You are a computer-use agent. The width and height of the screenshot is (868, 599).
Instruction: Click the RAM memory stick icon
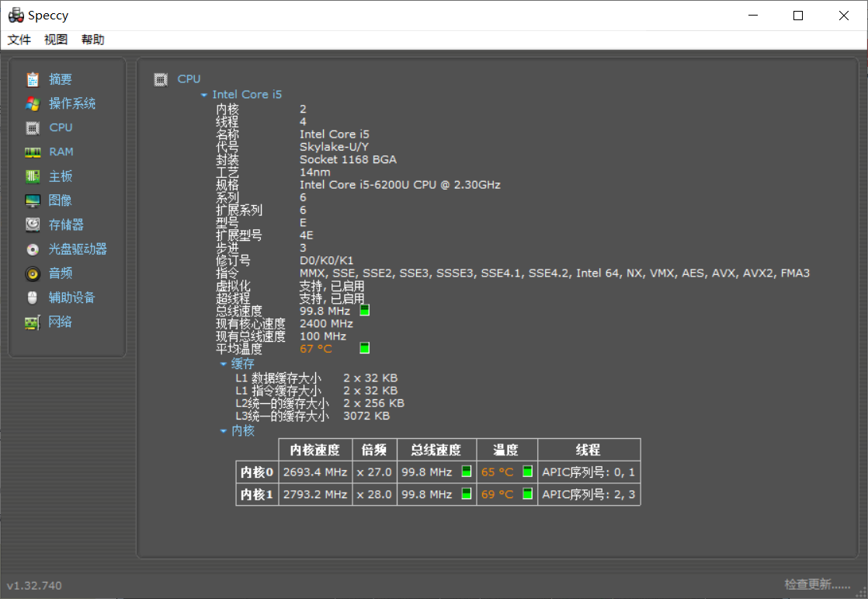(x=33, y=152)
